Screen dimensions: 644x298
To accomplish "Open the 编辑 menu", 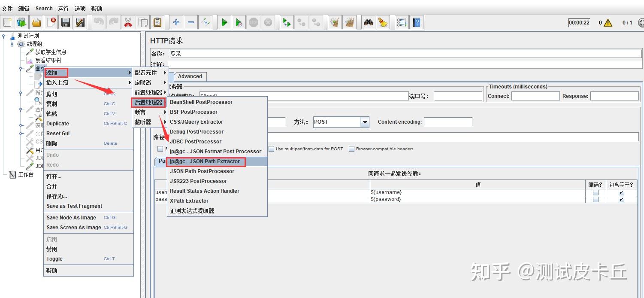I will (x=24, y=9).
